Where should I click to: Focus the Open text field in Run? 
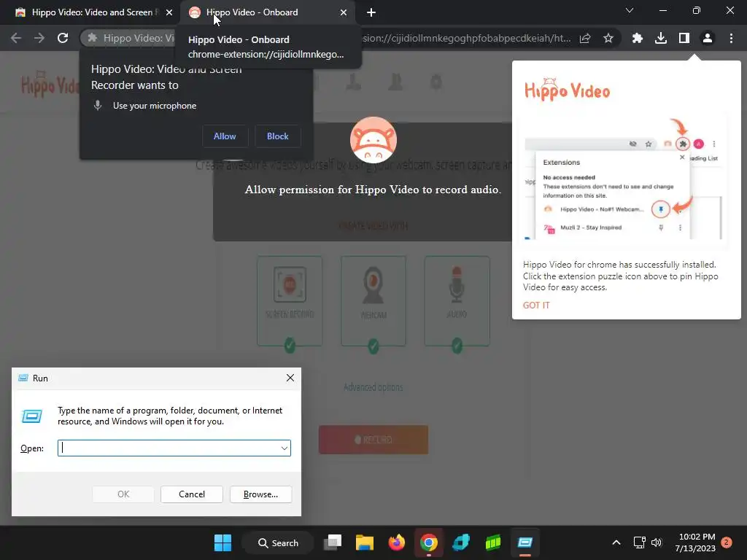[169, 448]
